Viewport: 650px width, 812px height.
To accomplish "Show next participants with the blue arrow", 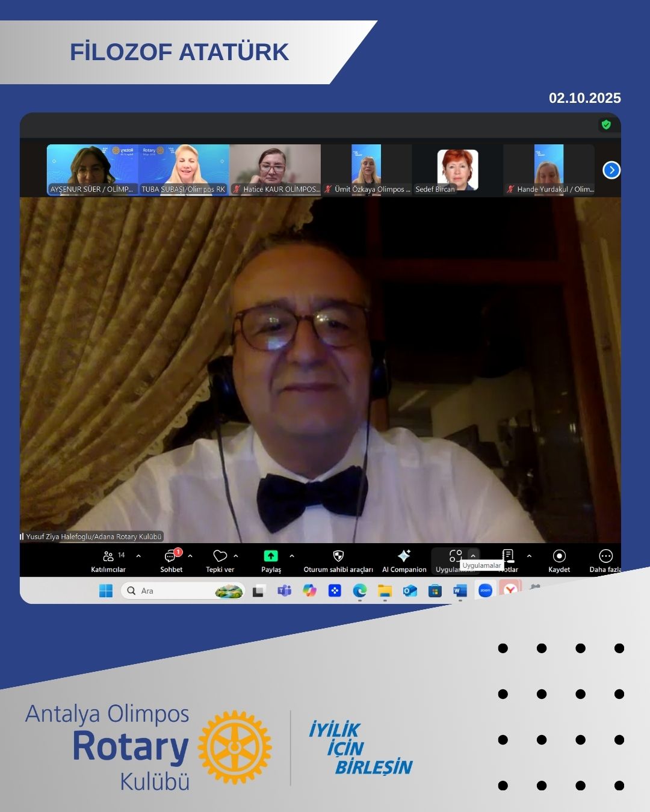I will (611, 170).
